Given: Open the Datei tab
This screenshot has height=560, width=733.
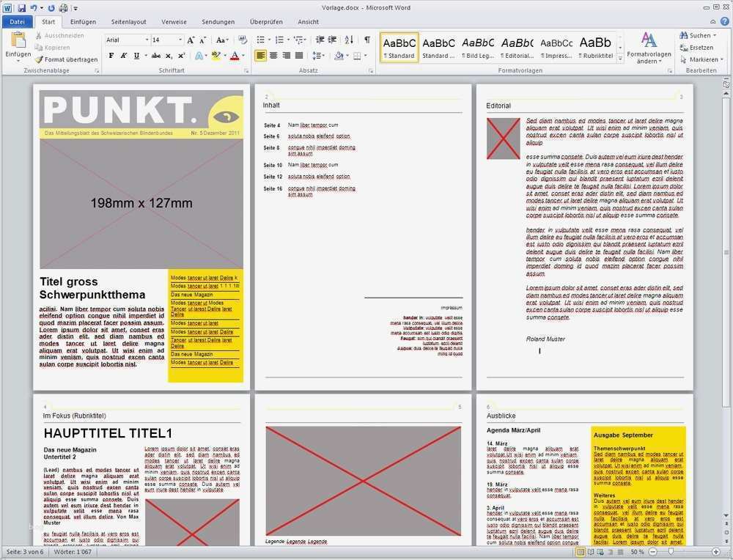Looking at the screenshot, I should pos(18,21).
